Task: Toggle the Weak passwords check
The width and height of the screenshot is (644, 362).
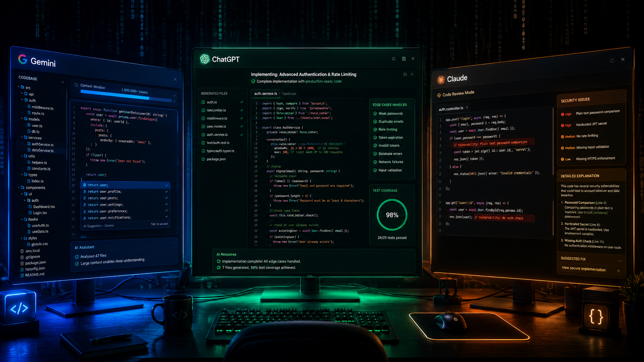Action: click(x=375, y=113)
